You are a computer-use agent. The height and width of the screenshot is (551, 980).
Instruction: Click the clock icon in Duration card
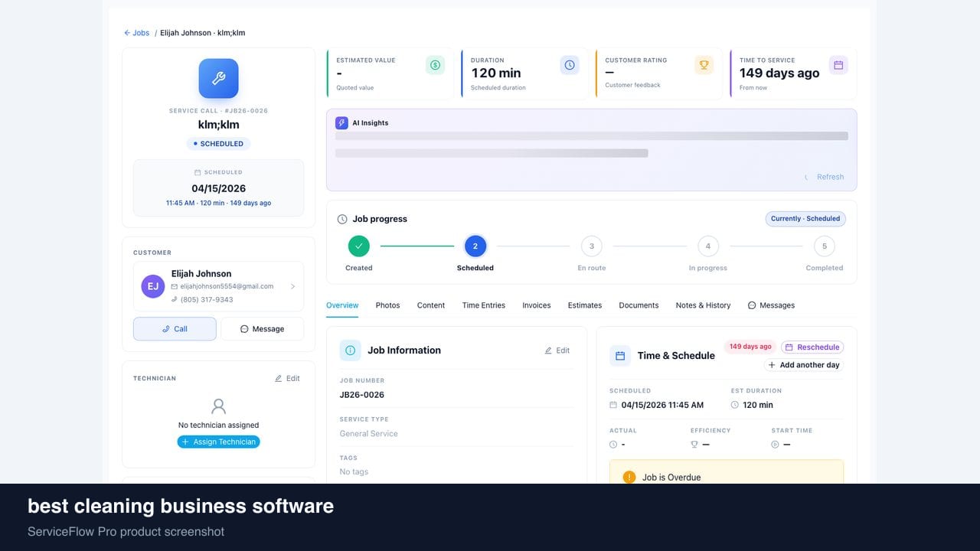(x=570, y=65)
